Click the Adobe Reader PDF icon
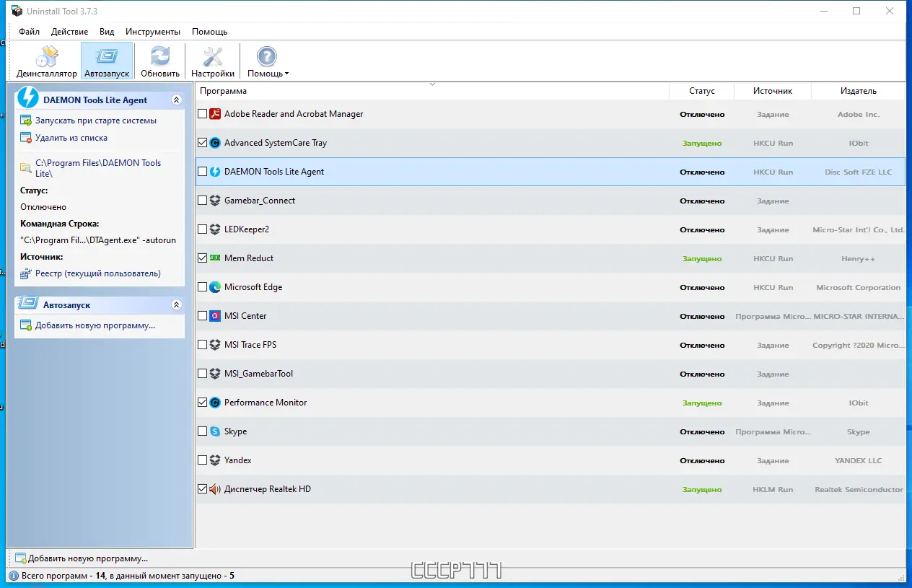912x588 pixels. (215, 114)
